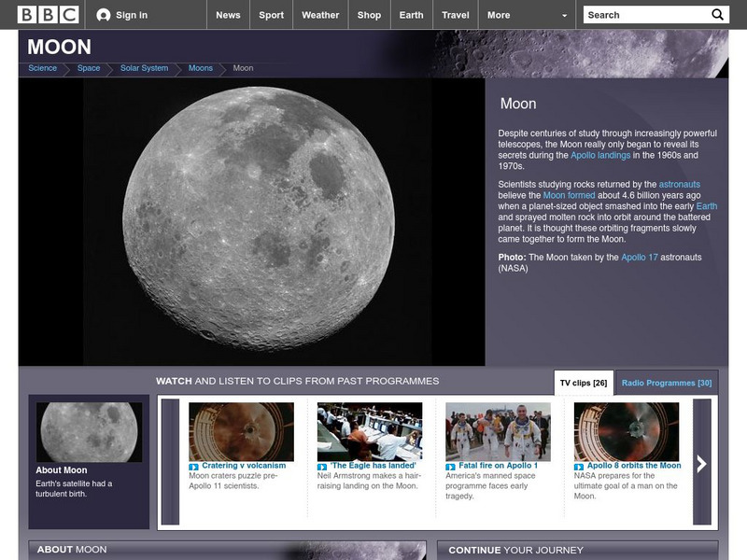Go to the Weather section
This screenshot has width=747, height=560.
(x=320, y=15)
